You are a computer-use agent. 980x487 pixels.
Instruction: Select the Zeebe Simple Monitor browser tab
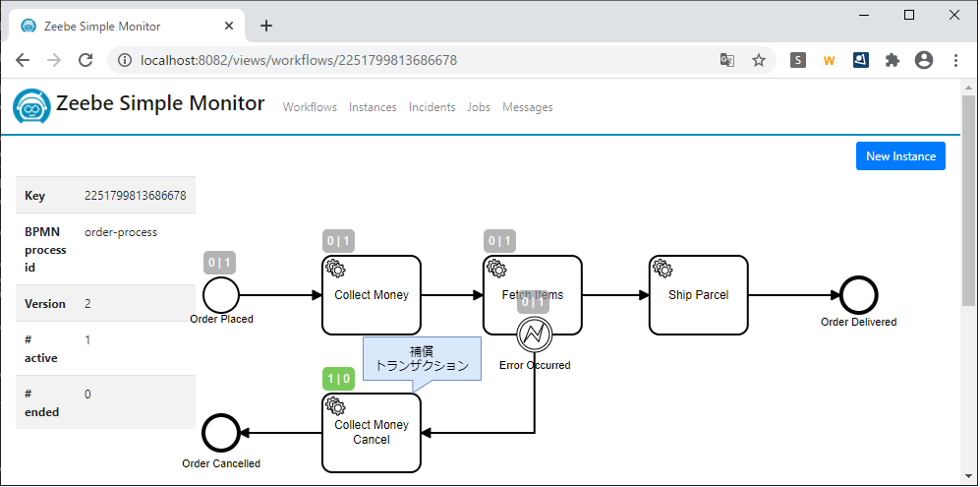click(125, 27)
